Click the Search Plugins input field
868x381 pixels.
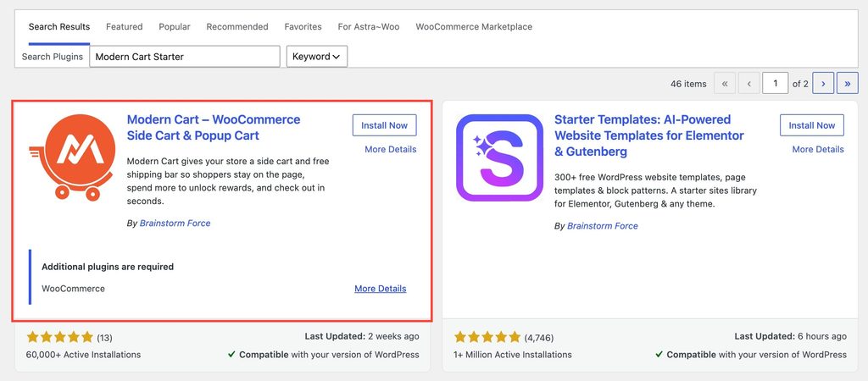pos(185,57)
